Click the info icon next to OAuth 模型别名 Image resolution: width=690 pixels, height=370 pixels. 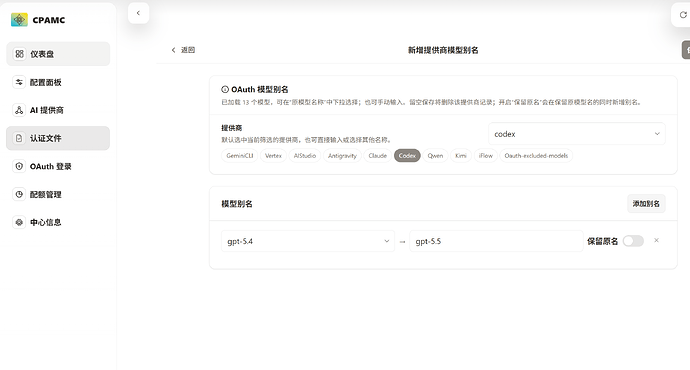pos(225,89)
